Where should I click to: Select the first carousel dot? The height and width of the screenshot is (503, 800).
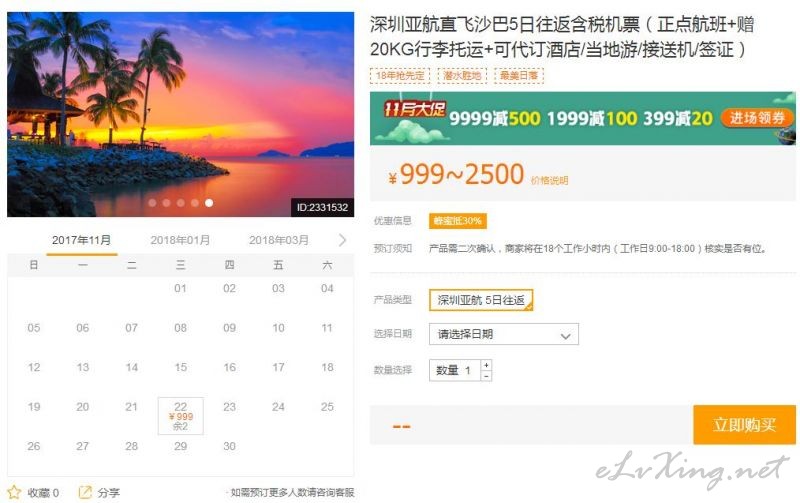pyautogui.click(x=152, y=203)
